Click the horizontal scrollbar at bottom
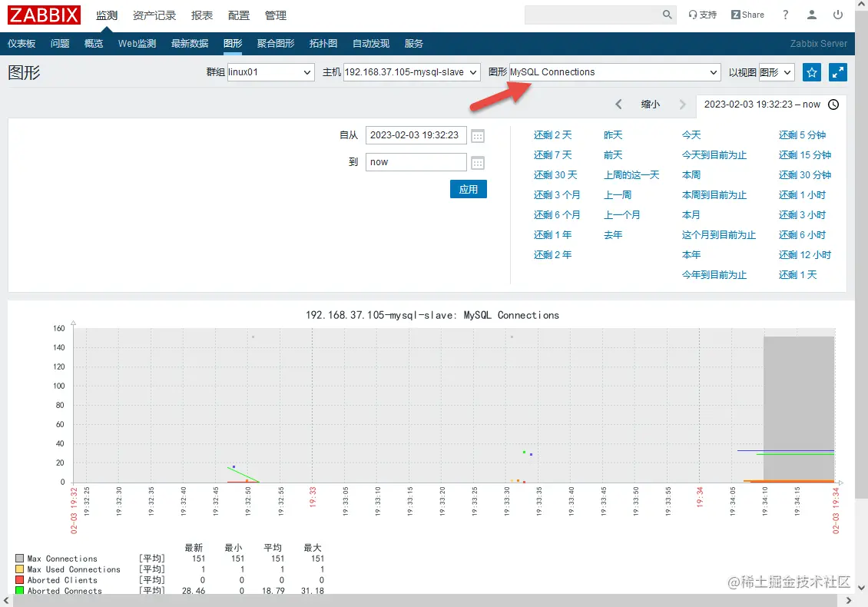This screenshot has height=607, width=868. click(426, 600)
